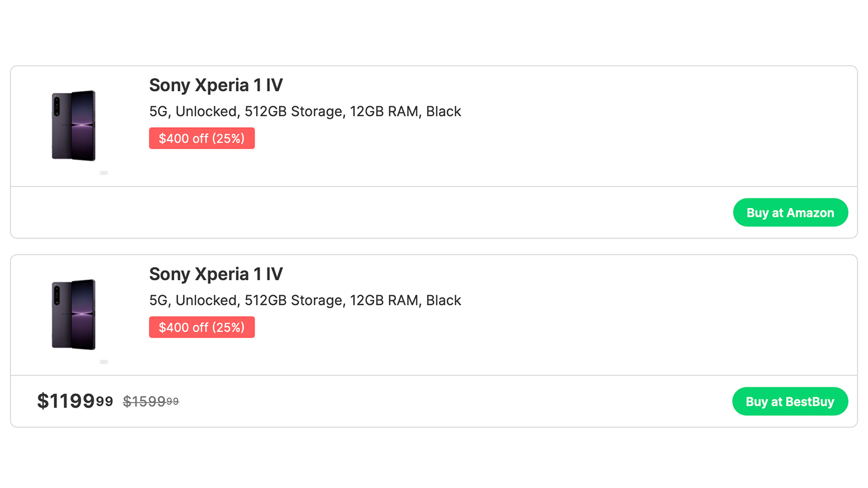
Task: Click 'Black' color spec in BestBuy listing
Action: click(443, 301)
